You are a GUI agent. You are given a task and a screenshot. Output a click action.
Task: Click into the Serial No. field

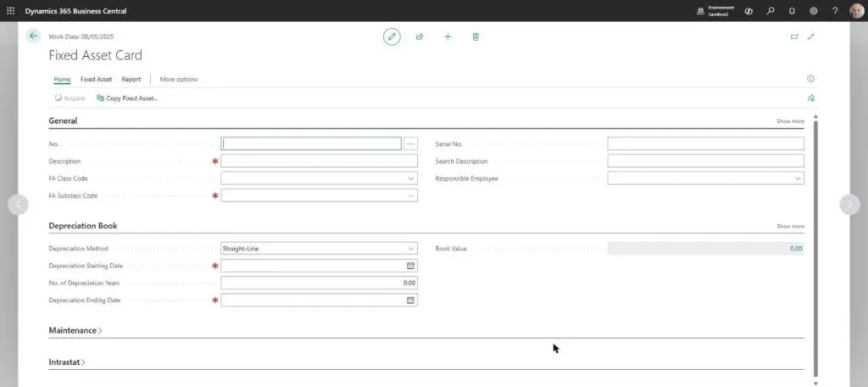(706, 143)
